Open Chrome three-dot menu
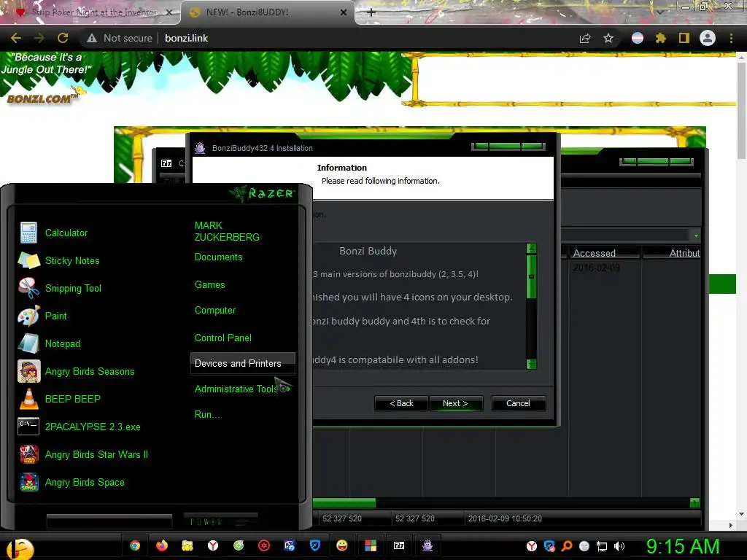 [x=731, y=38]
